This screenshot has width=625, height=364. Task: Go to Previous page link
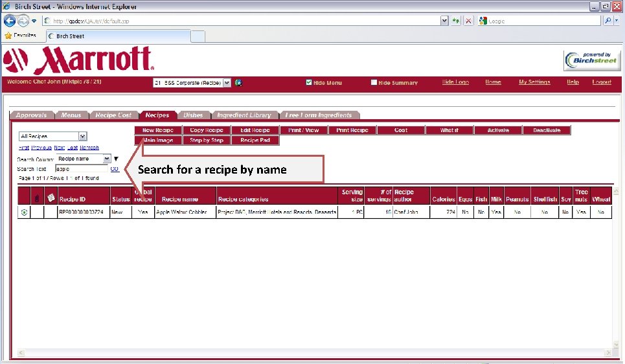[x=41, y=148]
